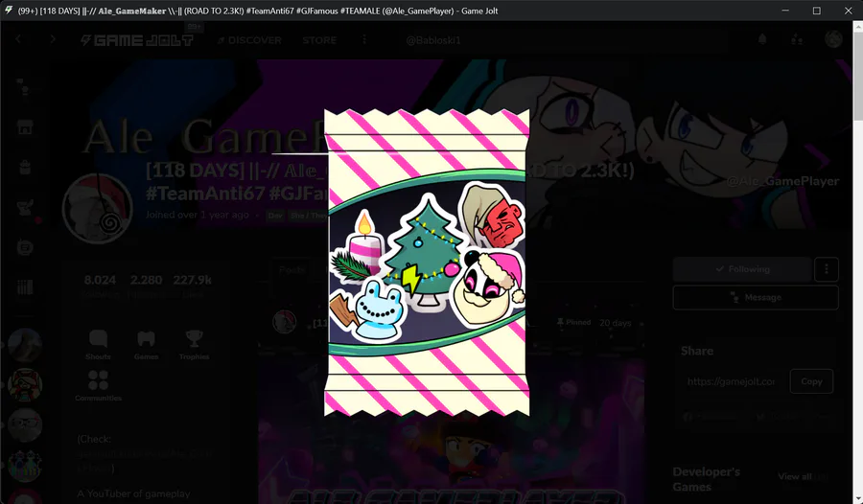Open the top navigation three-dot menu
863x504 pixels.
(x=363, y=39)
